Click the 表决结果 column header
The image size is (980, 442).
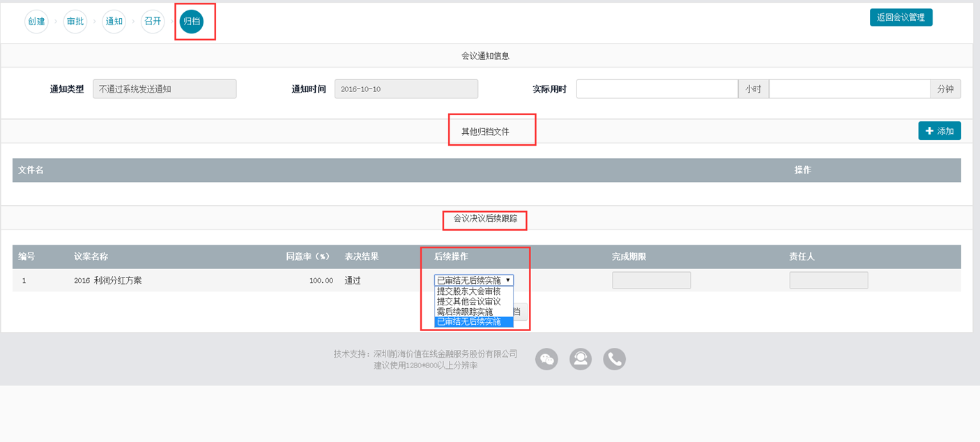coord(362,257)
